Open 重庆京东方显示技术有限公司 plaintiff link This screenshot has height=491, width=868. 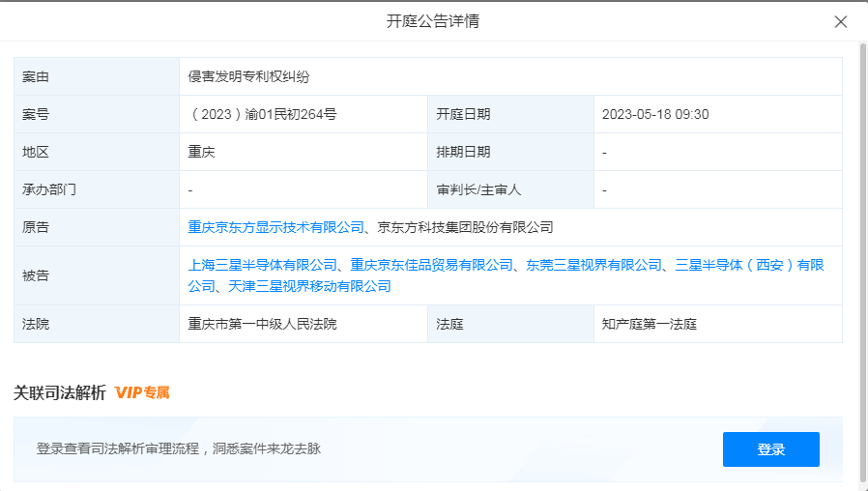[x=275, y=227]
